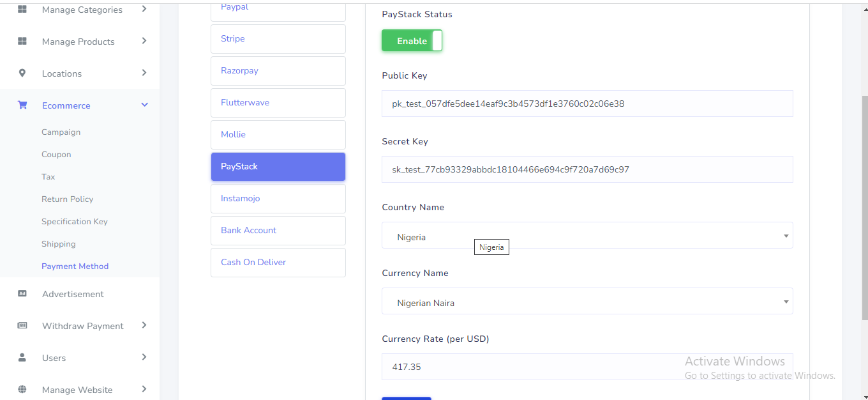
Task: Click the Manage Products grid icon
Action: [x=22, y=42]
